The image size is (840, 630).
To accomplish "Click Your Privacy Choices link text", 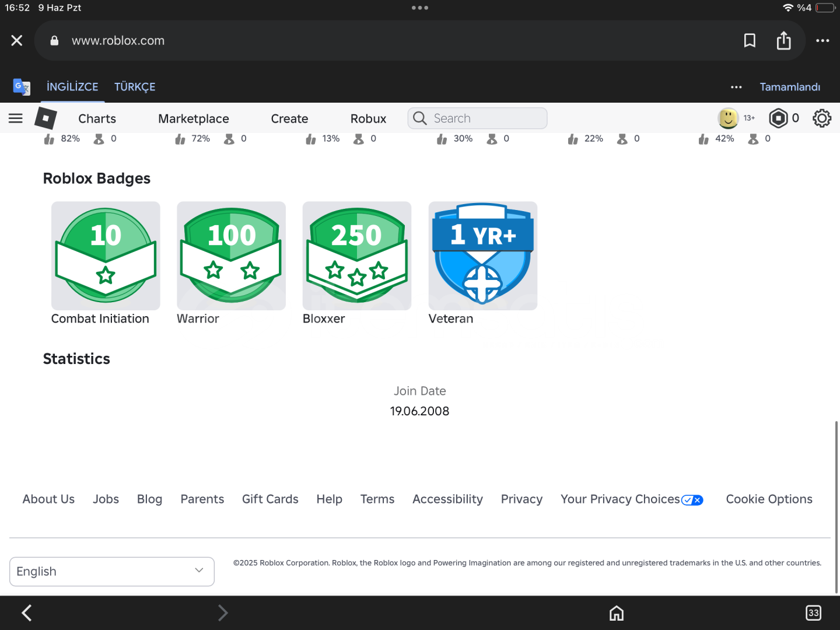I will [620, 499].
